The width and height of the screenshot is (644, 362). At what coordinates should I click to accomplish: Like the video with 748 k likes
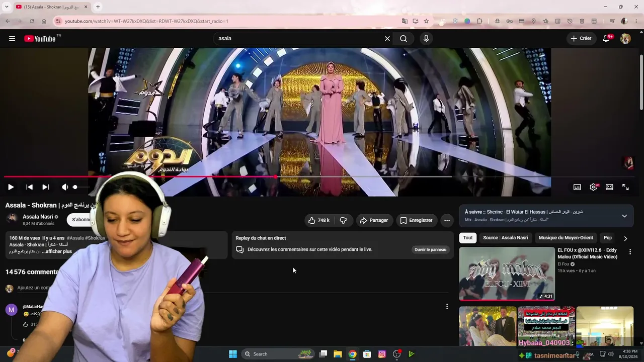(319, 220)
